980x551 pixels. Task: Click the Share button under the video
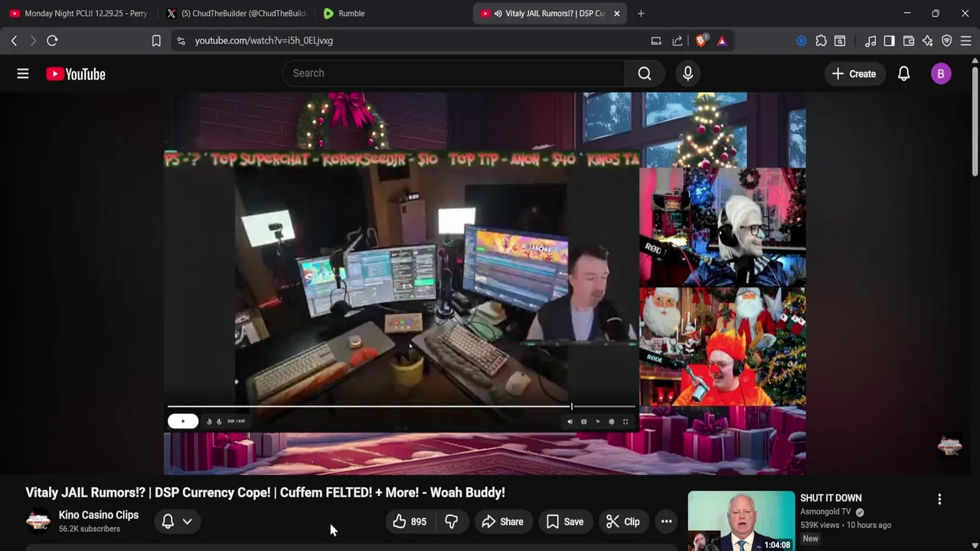(x=502, y=522)
